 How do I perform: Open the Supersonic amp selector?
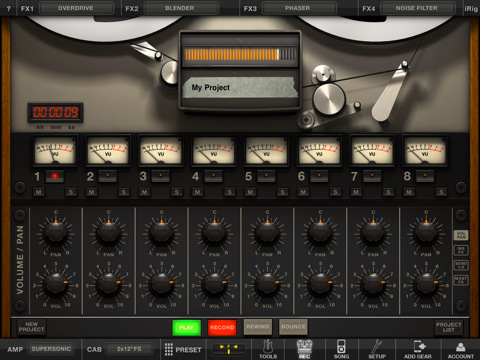click(51, 349)
